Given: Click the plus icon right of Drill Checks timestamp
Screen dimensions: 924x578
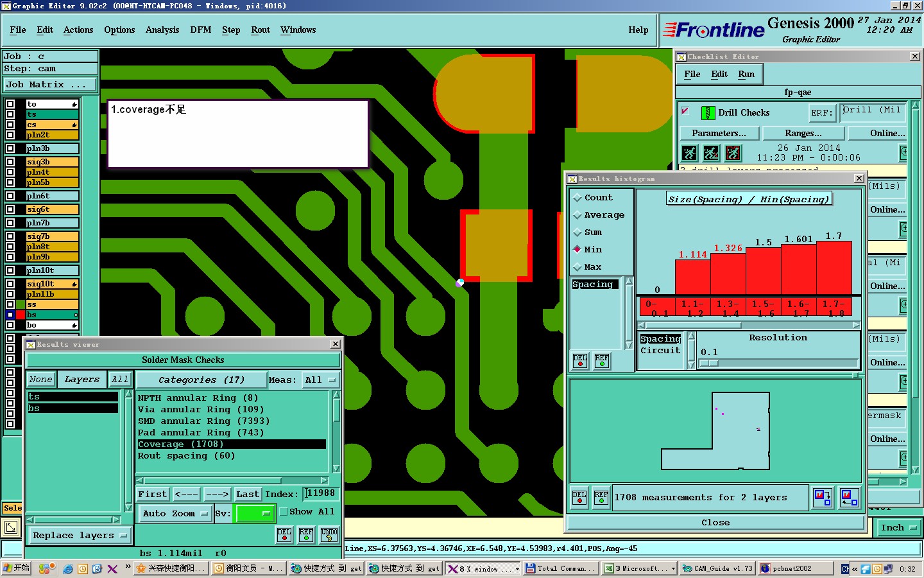Looking at the screenshot, I should [x=903, y=153].
